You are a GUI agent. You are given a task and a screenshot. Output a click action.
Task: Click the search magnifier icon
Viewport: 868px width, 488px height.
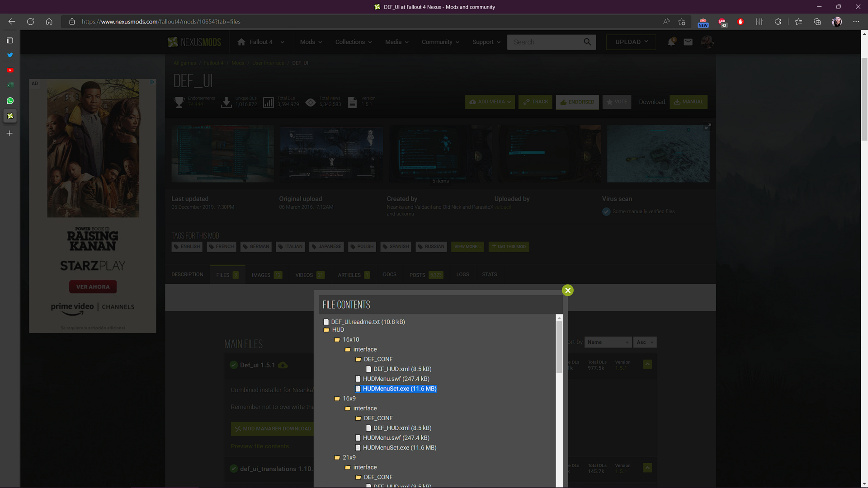pos(587,42)
